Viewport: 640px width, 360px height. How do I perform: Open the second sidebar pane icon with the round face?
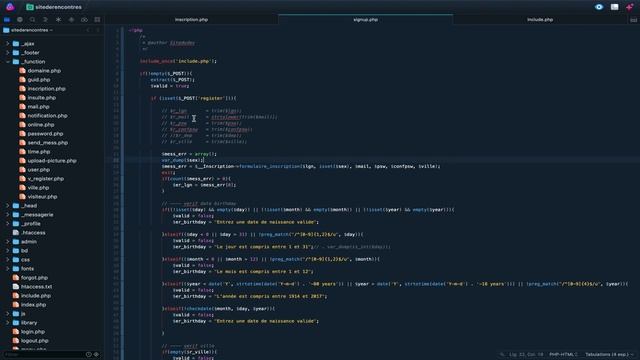click(x=20, y=19)
